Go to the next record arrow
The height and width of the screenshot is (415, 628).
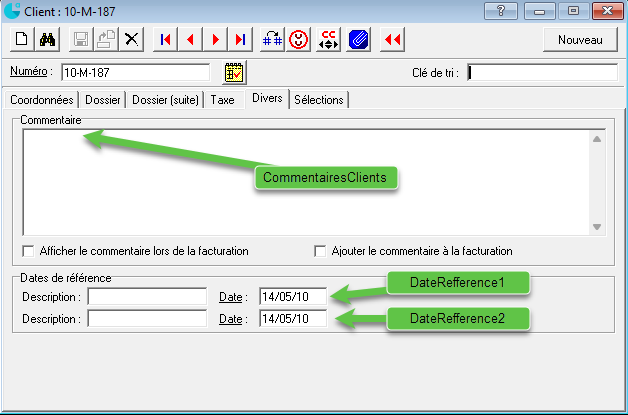pos(215,39)
